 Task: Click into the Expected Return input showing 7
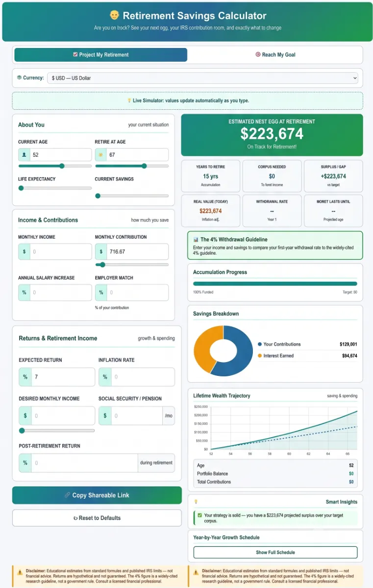pos(63,377)
